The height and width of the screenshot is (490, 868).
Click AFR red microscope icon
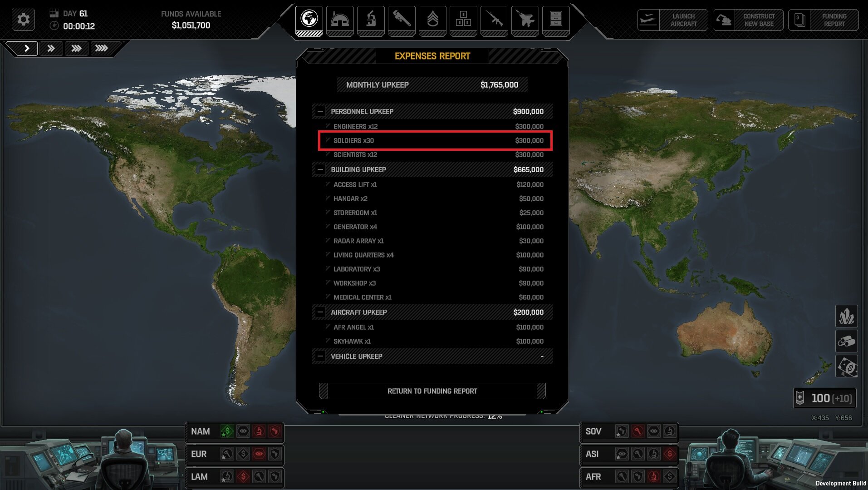click(654, 476)
